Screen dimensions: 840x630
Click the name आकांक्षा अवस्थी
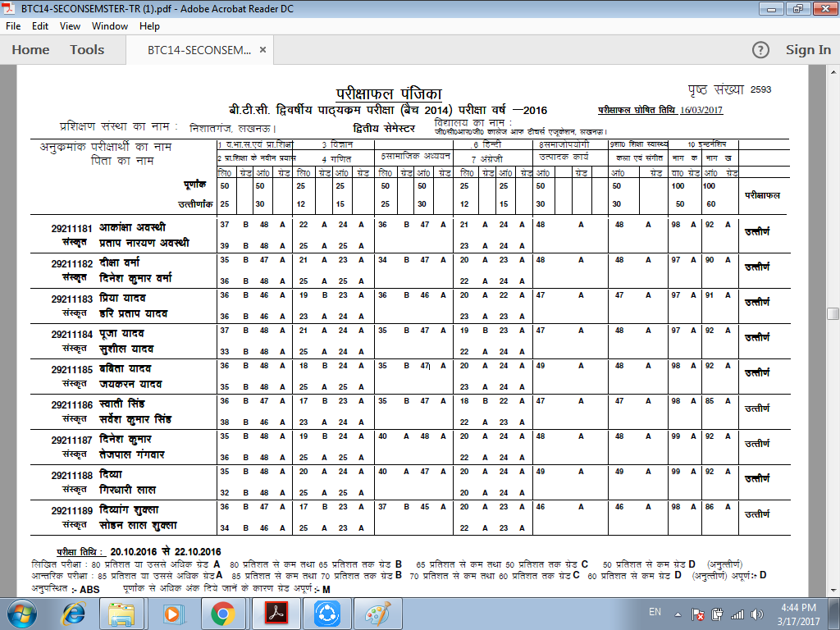pyautogui.click(x=132, y=227)
